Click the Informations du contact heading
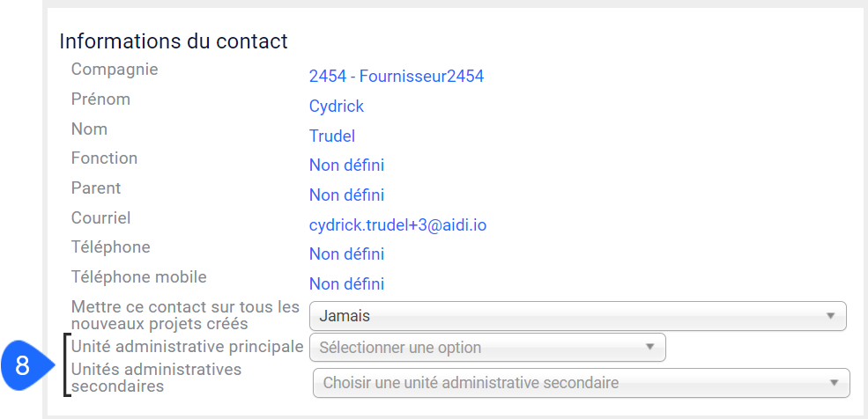Image resolution: width=868 pixels, height=419 pixels. 174,40
